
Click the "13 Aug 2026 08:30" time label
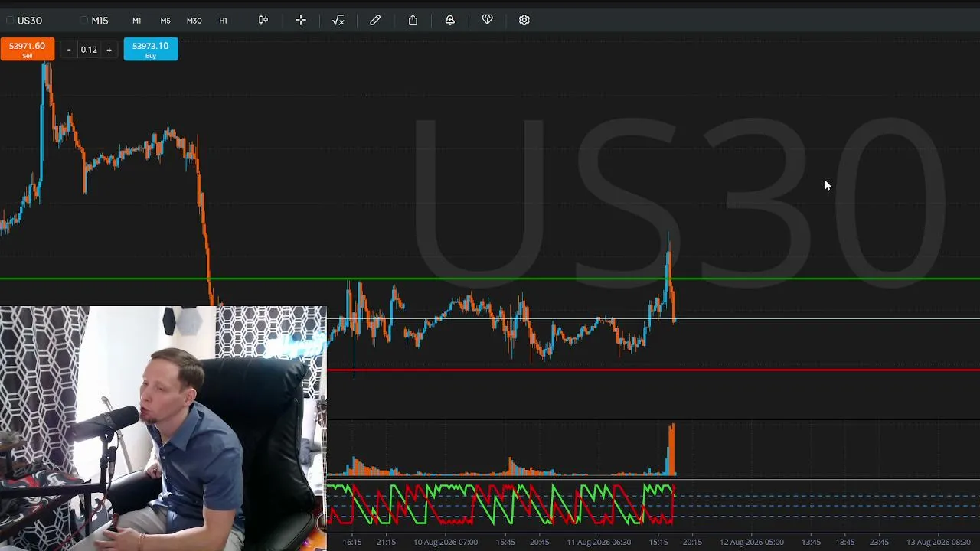point(939,542)
